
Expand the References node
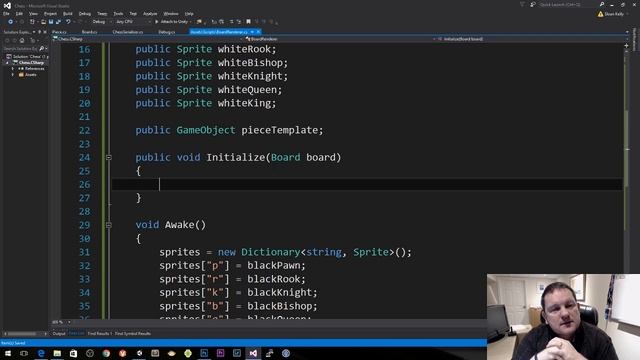tap(13, 69)
